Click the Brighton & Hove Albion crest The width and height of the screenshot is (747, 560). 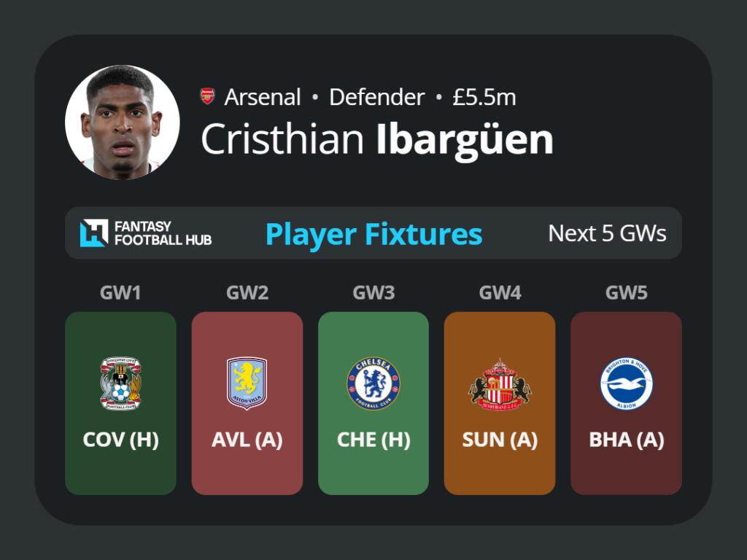tap(627, 384)
